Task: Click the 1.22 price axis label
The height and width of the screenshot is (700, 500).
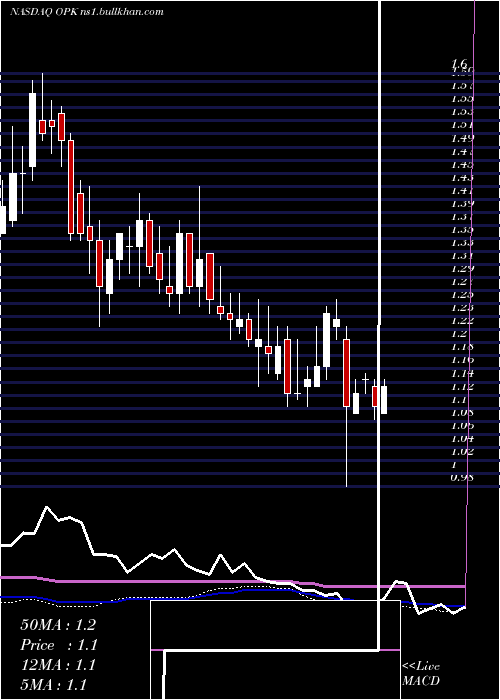Action: [462, 321]
